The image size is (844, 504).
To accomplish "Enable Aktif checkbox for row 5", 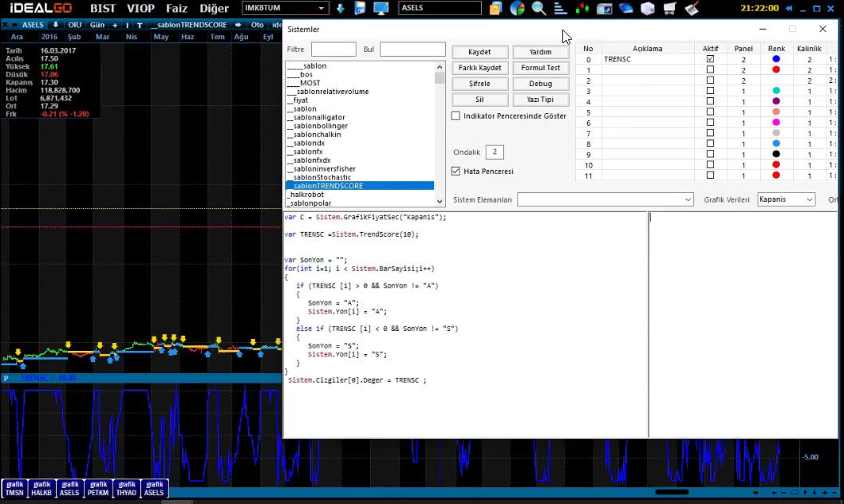I will click(x=710, y=112).
